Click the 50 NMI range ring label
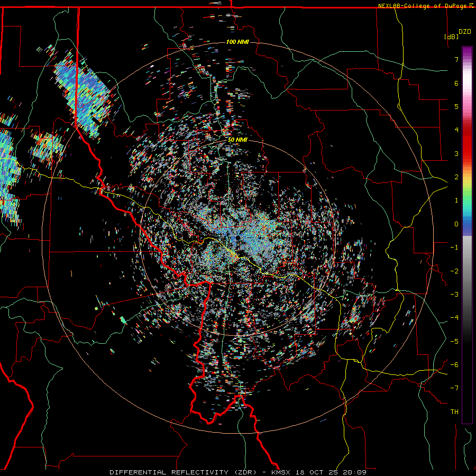This screenshot has width=476, height=476. pyautogui.click(x=237, y=140)
